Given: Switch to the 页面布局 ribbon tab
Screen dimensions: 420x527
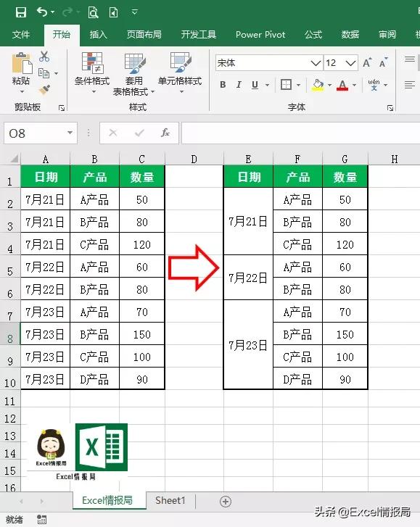Looking at the screenshot, I should [144, 34].
